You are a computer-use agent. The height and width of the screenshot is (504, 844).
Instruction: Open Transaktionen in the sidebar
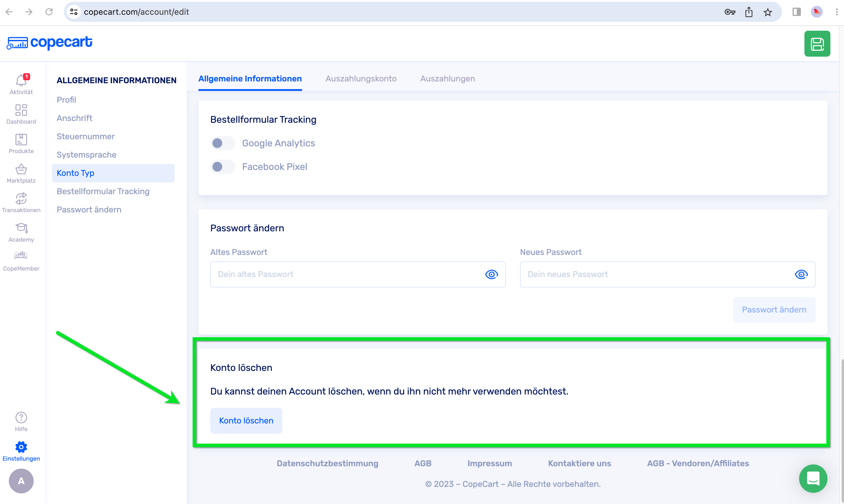coord(21,199)
